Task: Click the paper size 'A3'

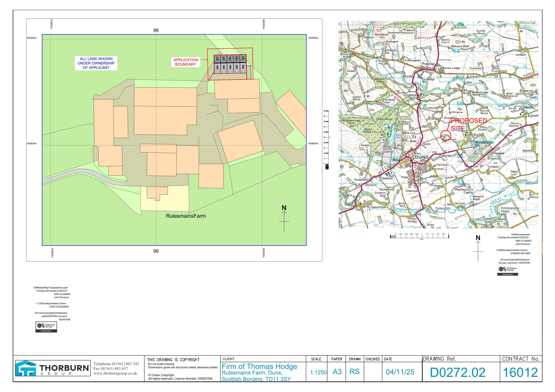Action: [x=337, y=372]
